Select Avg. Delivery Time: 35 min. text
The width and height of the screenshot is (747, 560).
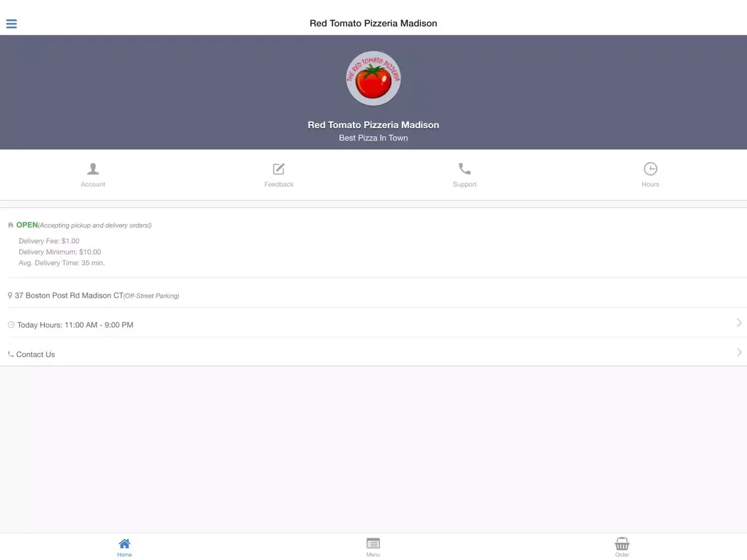pos(61,263)
